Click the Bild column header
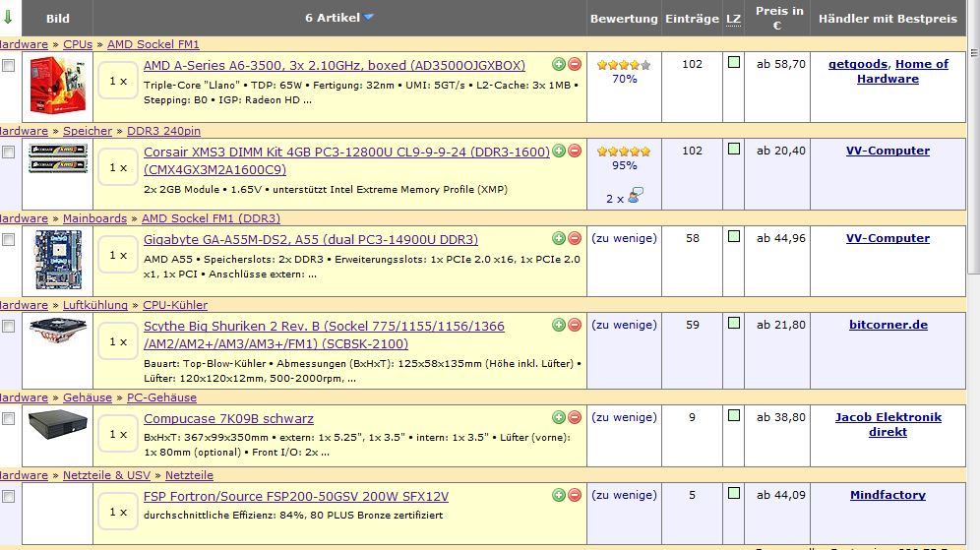 tap(57, 19)
